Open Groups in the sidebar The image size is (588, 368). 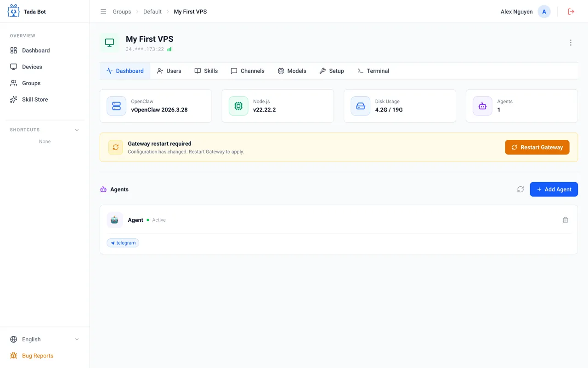pyautogui.click(x=45, y=83)
